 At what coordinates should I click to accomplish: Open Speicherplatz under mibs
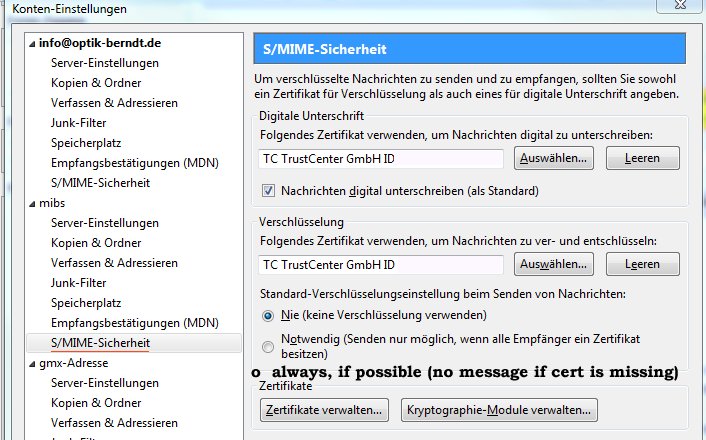point(86,303)
